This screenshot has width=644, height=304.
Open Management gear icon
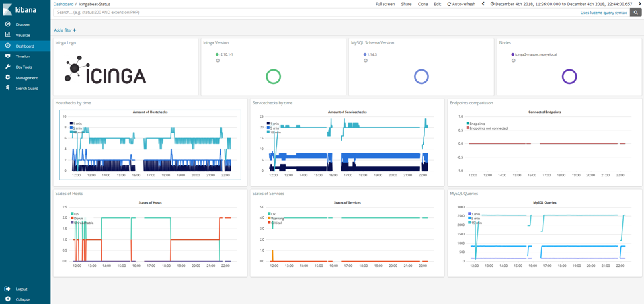click(x=7, y=77)
